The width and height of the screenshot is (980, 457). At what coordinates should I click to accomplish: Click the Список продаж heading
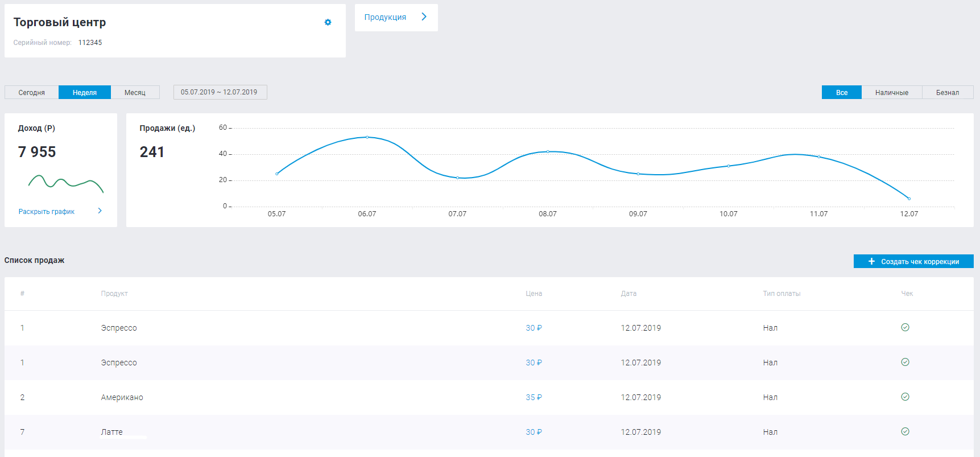[x=34, y=260]
